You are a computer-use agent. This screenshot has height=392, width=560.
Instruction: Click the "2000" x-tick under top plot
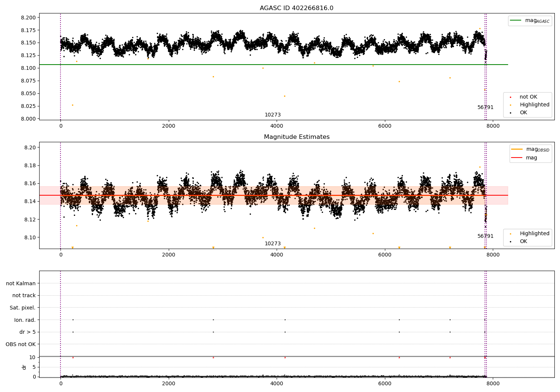[x=169, y=127]
